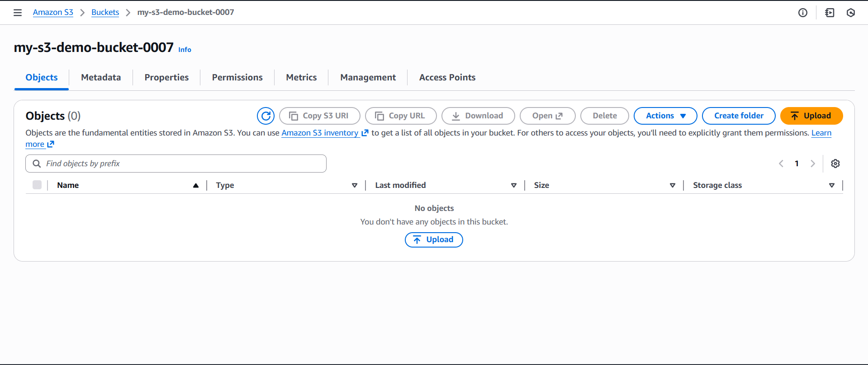Click page number 1 in pagination
Image resolution: width=868 pixels, height=365 pixels.
pos(797,164)
